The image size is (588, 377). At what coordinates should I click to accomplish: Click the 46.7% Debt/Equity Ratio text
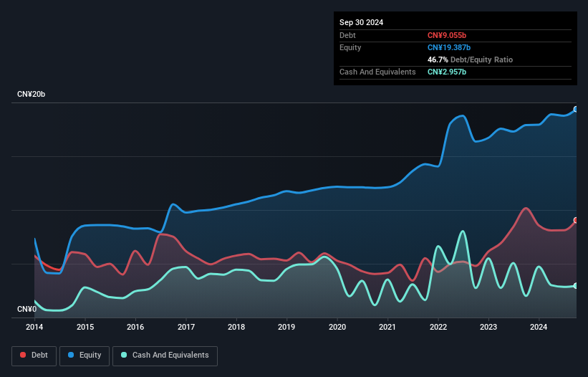pyautogui.click(x=470, y=59)
